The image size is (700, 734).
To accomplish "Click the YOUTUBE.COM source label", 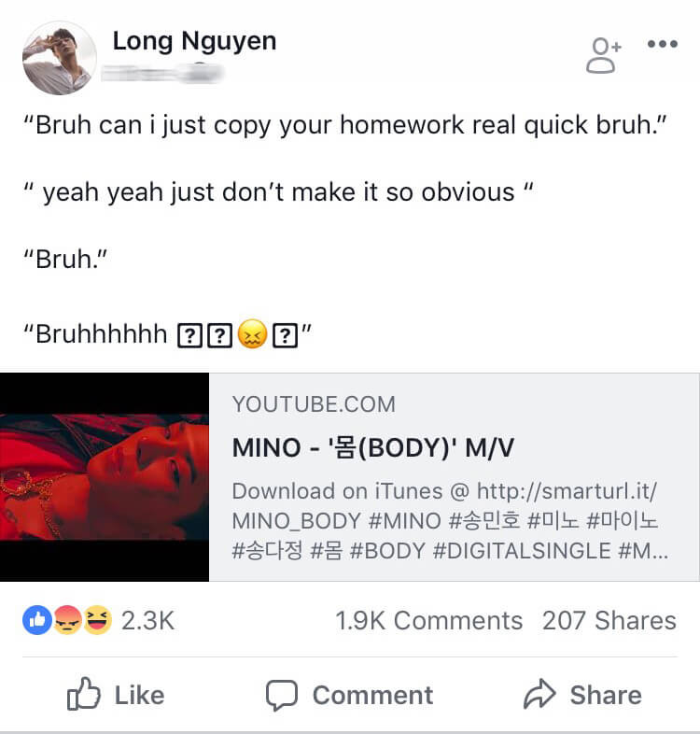I will pos(314,404).
